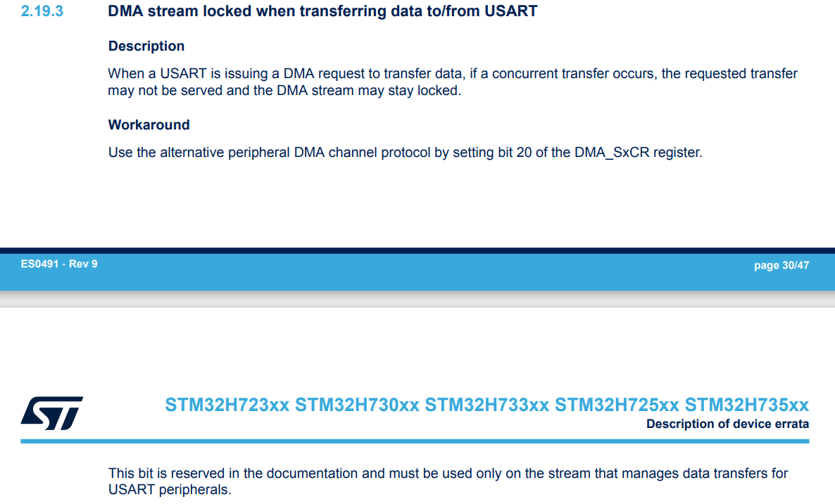The image size is (835, 504).
Task: Click the sentence starting "This bit is reserved"
Action: (448, 473)
